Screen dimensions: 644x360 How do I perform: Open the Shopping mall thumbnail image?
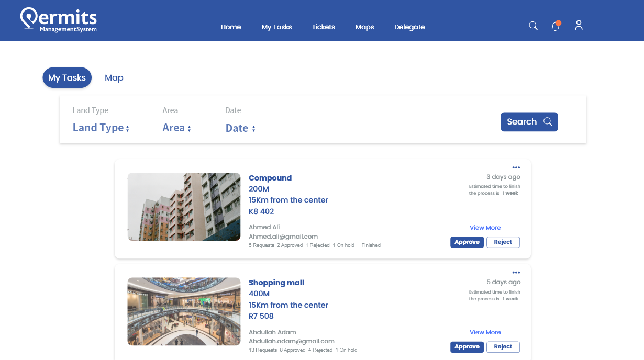[184, 311]
